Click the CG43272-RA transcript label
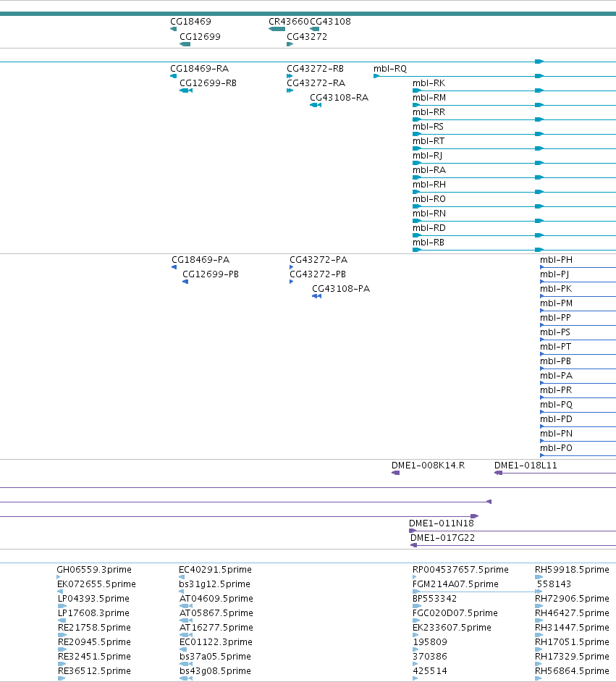The image size is (616, 682). tap(316, 83)
